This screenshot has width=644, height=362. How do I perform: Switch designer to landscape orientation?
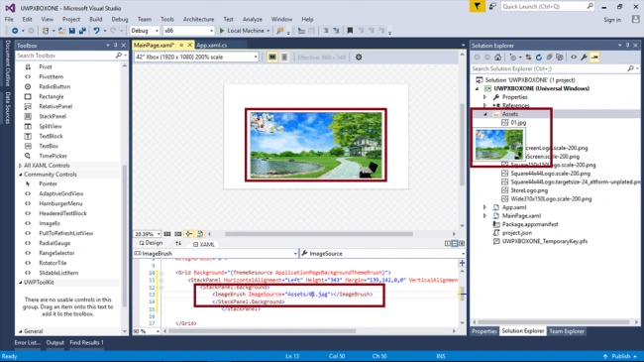click(x=271, y=58)
